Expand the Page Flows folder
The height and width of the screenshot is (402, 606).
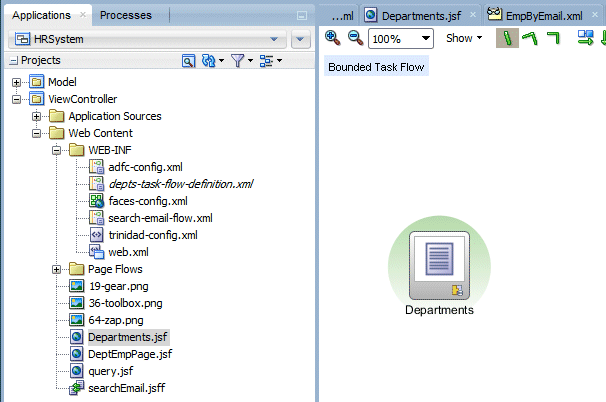(56, 269)
